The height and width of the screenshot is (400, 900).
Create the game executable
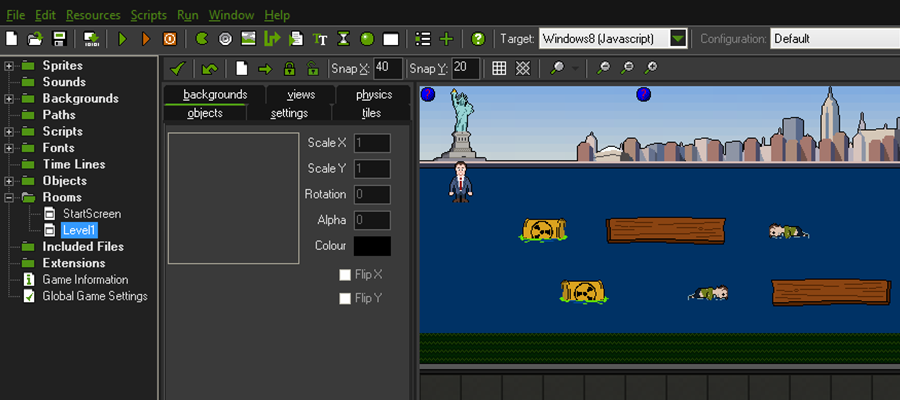91,39
